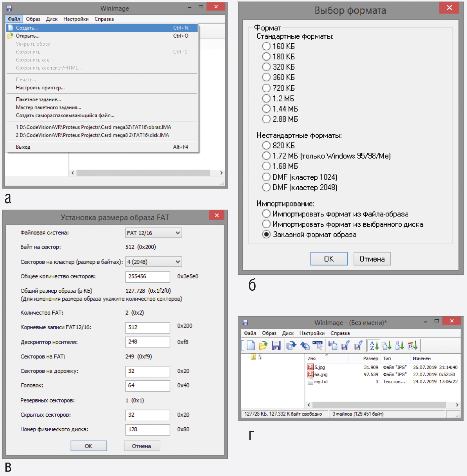Image resolution: width=467 pixels, height=476 pixels.
Task: Open Справка menu in the untitled WinImage window
Action: point(340,333)
